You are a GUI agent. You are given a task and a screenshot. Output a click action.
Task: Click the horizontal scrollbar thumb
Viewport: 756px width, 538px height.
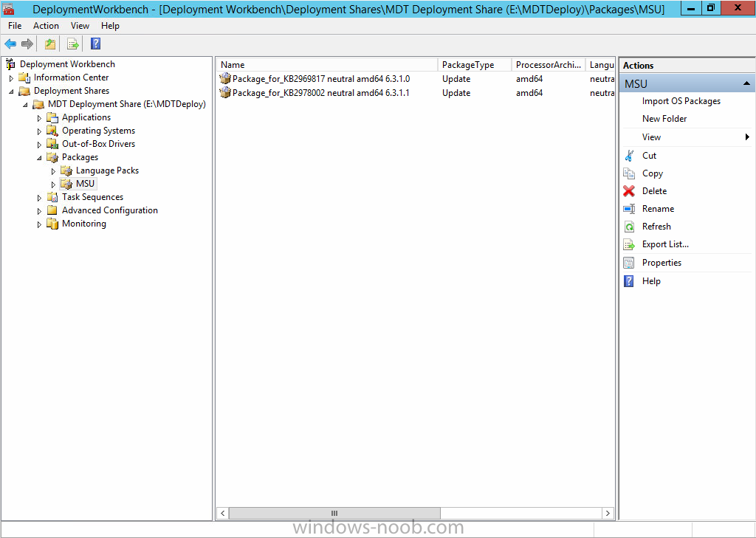pyautogui.click(x=334, y=514)
